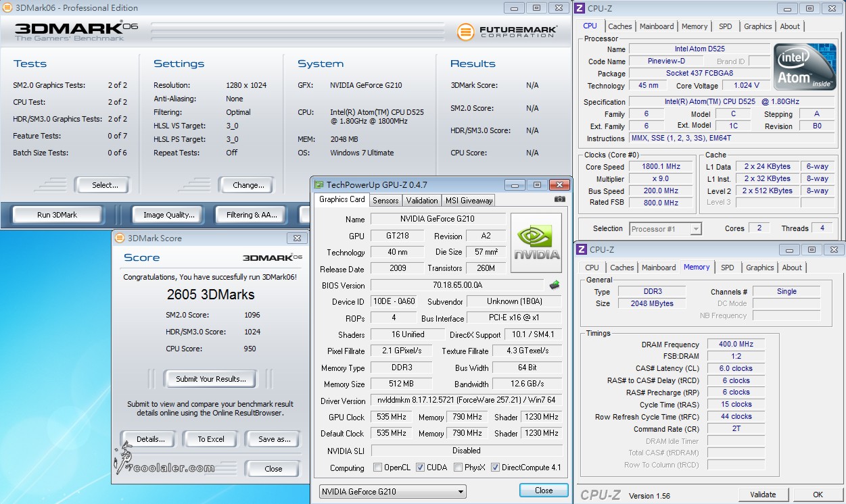The width and height of the screenshot is (846, 504).
Task: Click the CAS# Latency value 6.0 clocks
Action: [736, 369]
